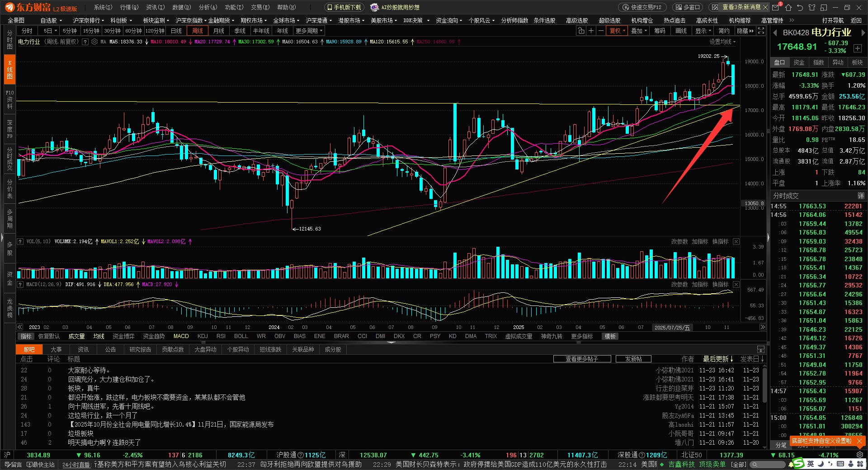Viewport: 868px width, 470px height.
Task: Open the 复权 adjustment dropdown
Action: point(617,31)
